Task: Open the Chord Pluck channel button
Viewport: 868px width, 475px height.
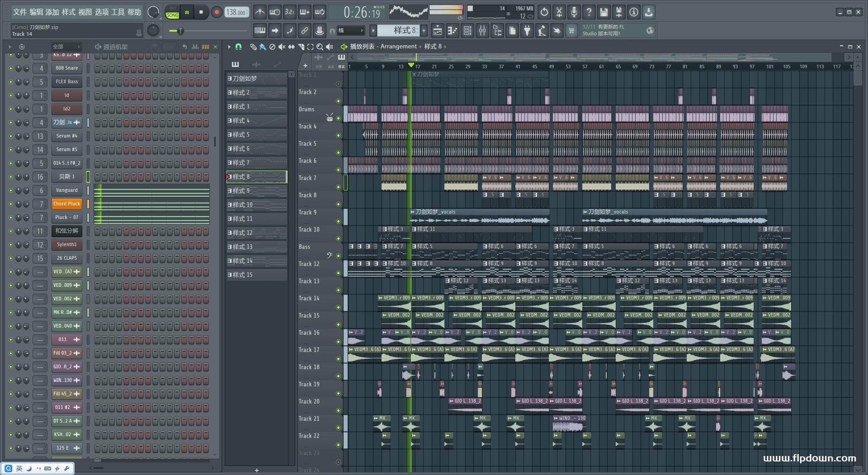Action: click(x=66, y=204)
